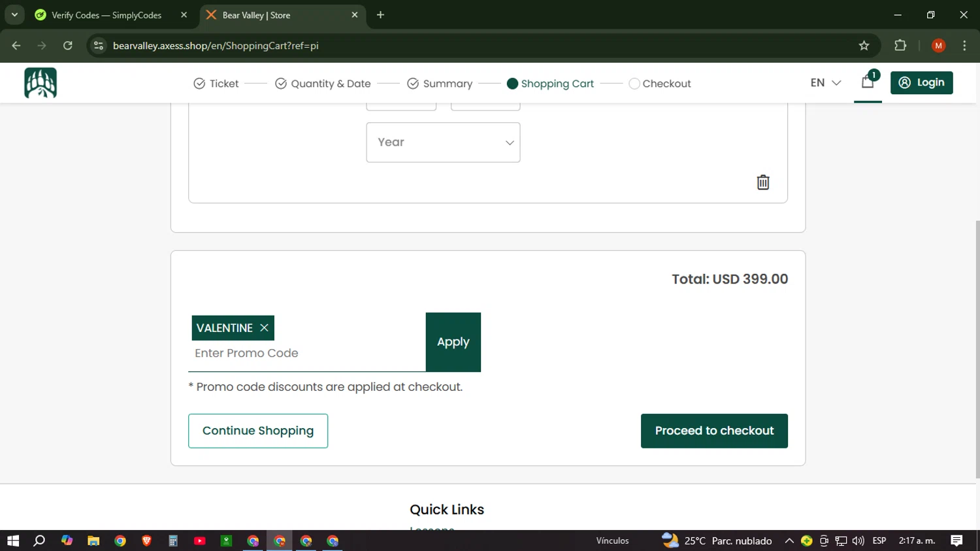This screenshot has height=551, width=980.
Task: Open browser extensions menu
Action: tap(900, 46)
